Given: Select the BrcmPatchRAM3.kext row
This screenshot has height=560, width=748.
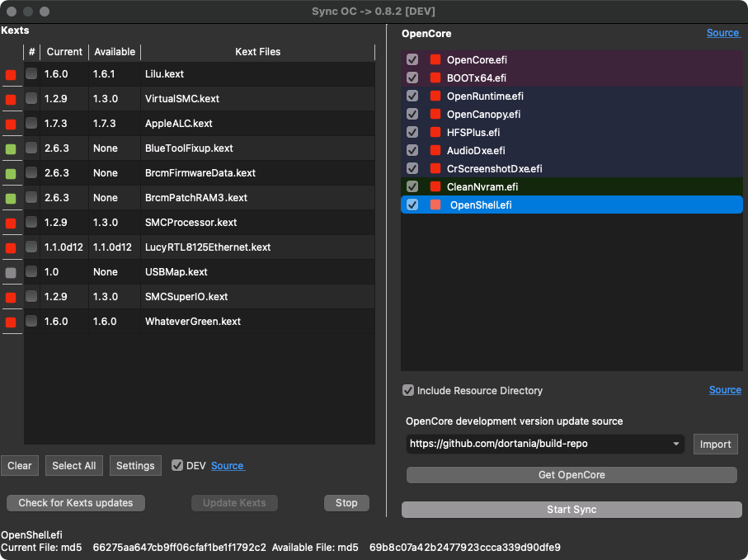Looking at the screenshot, I should [x=200, y=197].
